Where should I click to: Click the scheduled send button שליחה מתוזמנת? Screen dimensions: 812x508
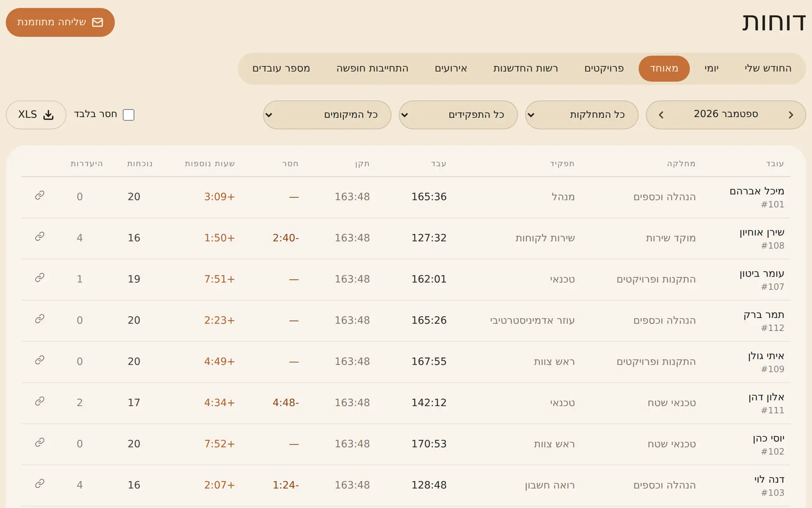click(x=60, y=22)
